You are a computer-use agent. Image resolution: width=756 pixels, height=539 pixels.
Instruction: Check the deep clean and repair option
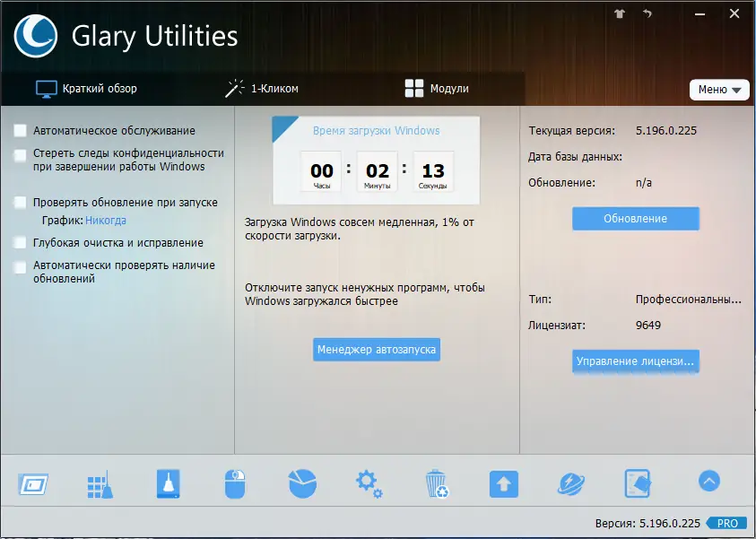pos(19,242)
